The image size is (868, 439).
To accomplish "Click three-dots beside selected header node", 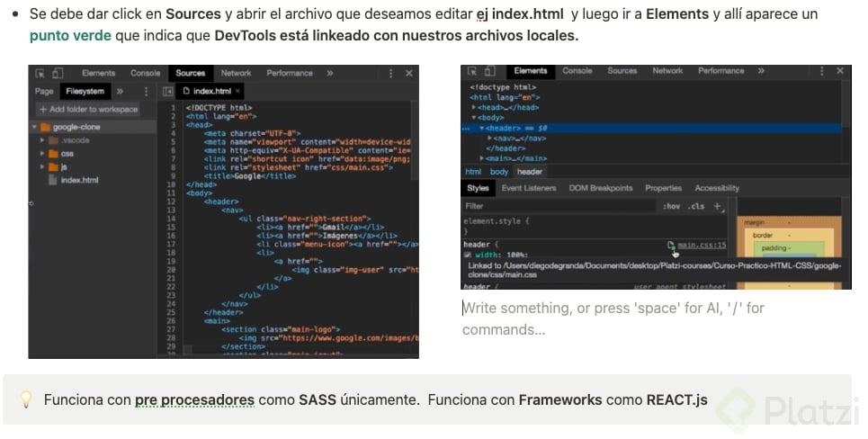I will pyautogui.click(x=466, y=128).
